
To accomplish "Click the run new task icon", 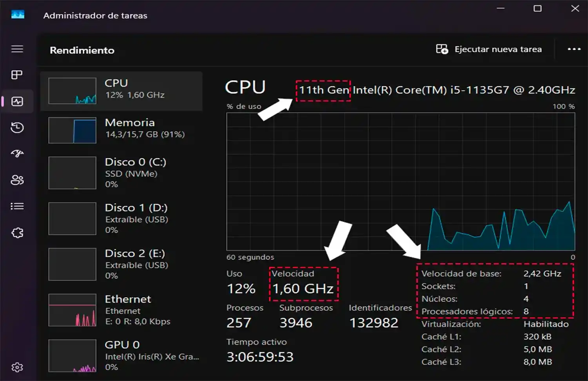I will coord(442,49).
